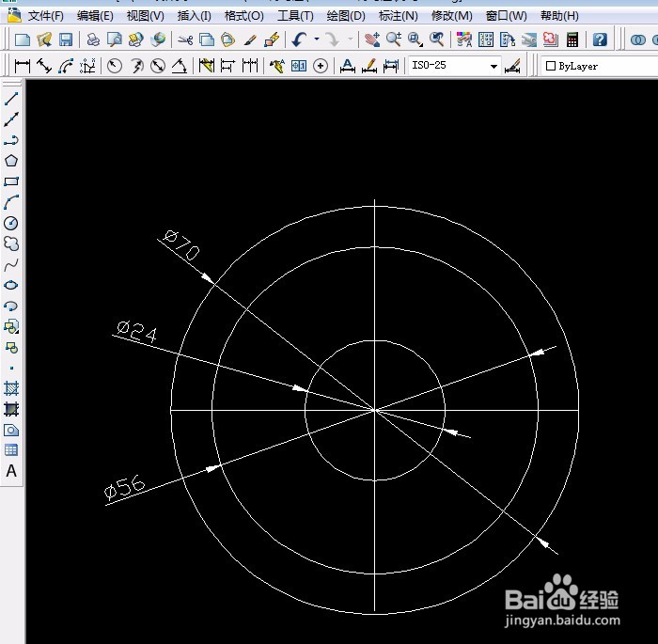Click the Arc Length dimension tool
The image size is (658, 644).
[66, 66]
